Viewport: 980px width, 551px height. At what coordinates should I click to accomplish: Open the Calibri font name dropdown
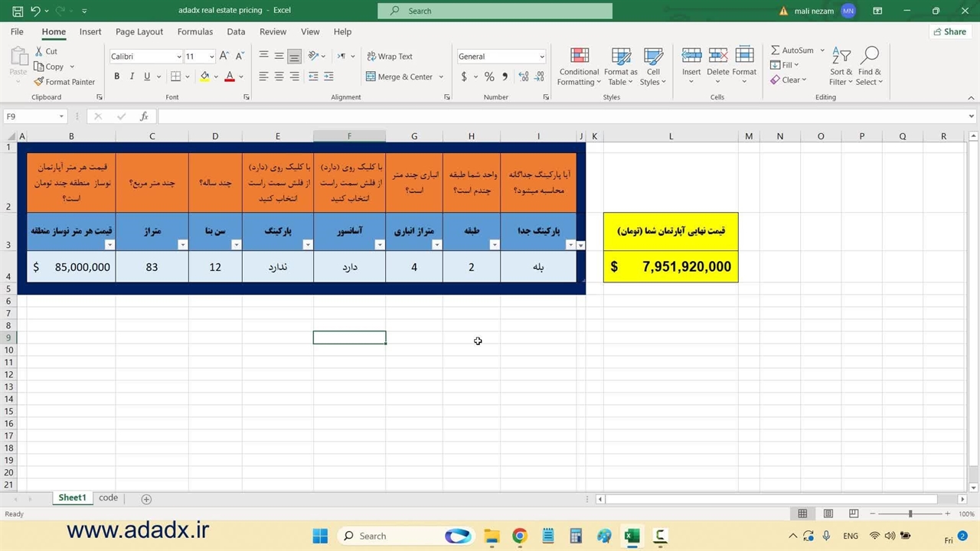click(178, 57)
